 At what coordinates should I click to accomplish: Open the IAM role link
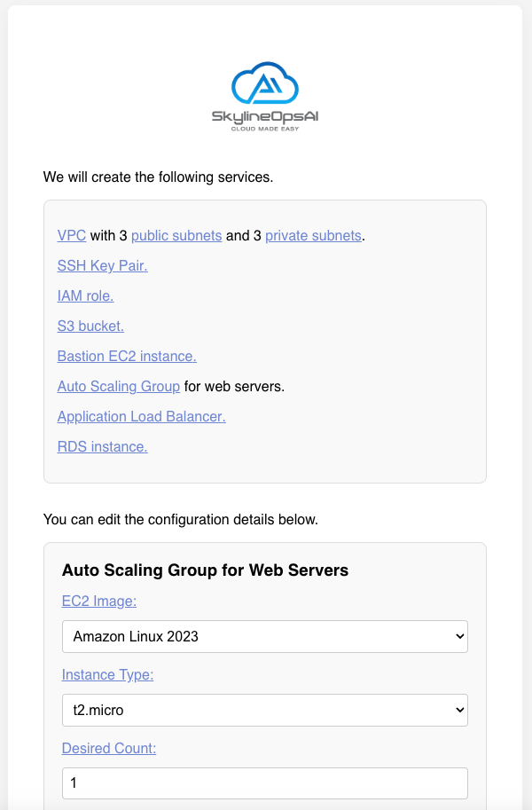point(84,295)
